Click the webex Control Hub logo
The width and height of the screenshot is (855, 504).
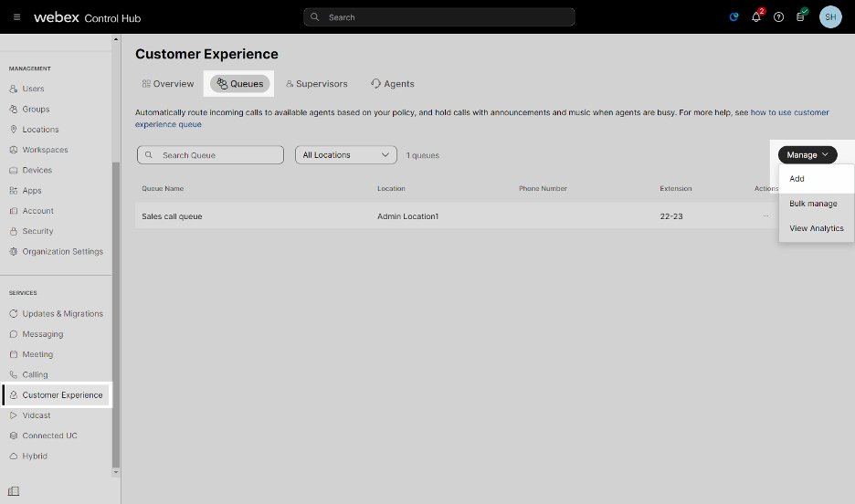pos(88,17)
